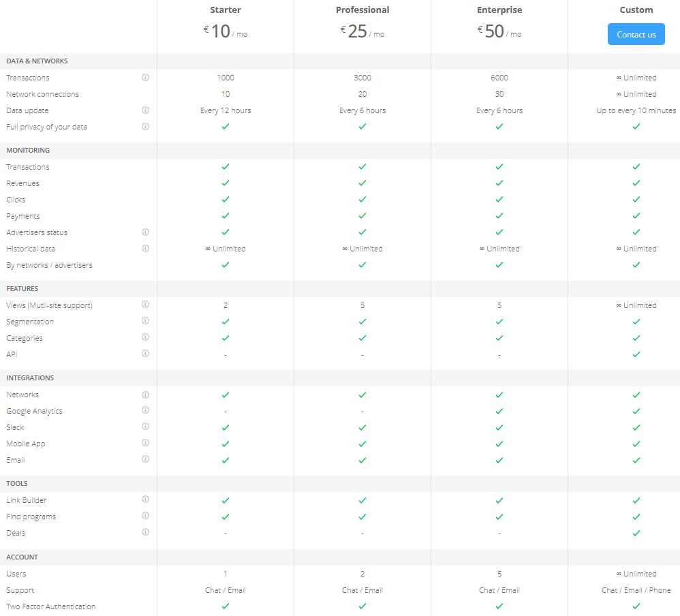
Task: Click the €50 / mo price
Action: 499,31
